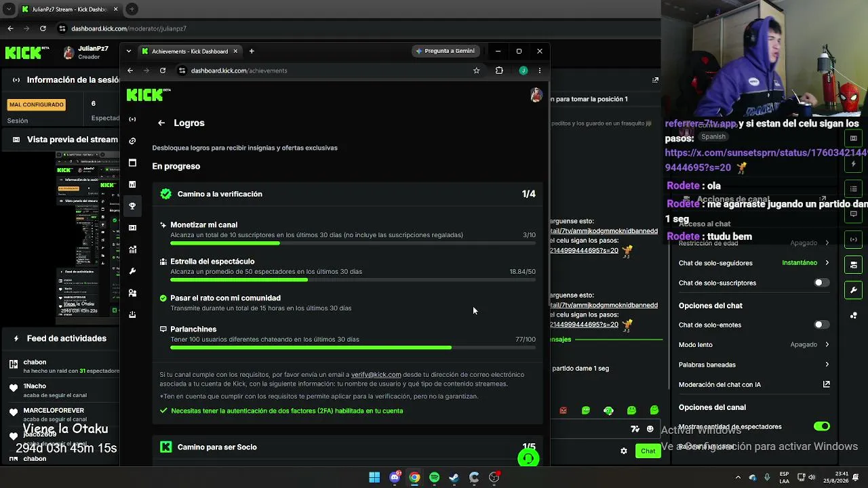
Task: Switch to Achievements - Kick Dashboard tab
Action: [x=190, y=51]
